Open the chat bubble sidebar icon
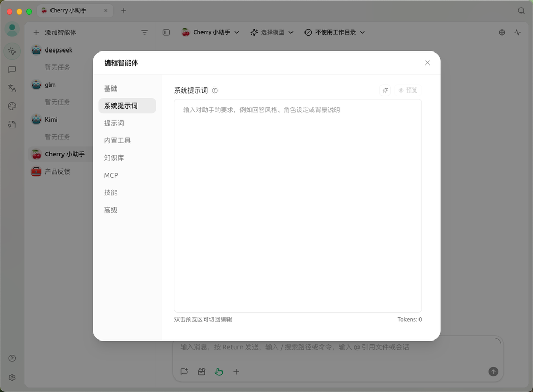This screenshot has width=533, height=392. [12, 70]
